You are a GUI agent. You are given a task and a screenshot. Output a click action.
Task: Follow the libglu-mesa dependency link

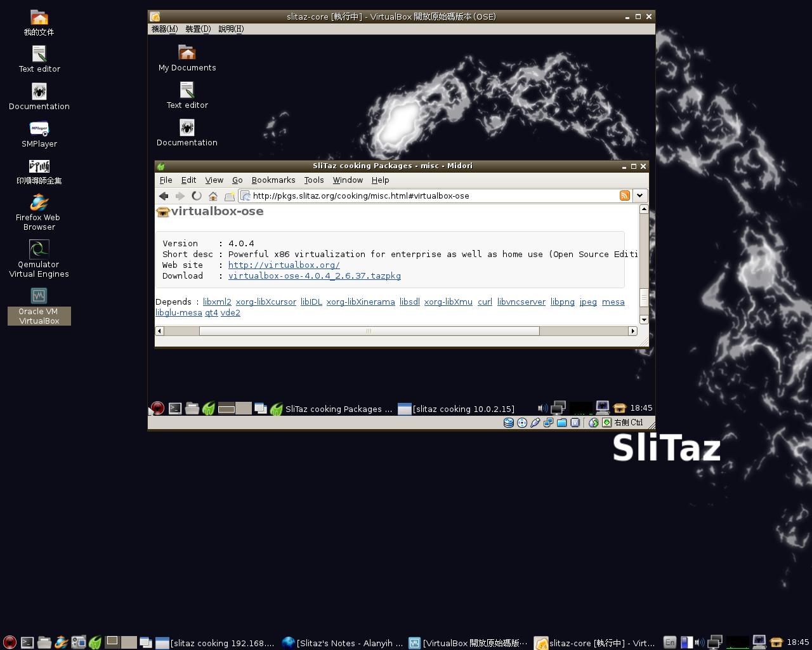point(178,312)
